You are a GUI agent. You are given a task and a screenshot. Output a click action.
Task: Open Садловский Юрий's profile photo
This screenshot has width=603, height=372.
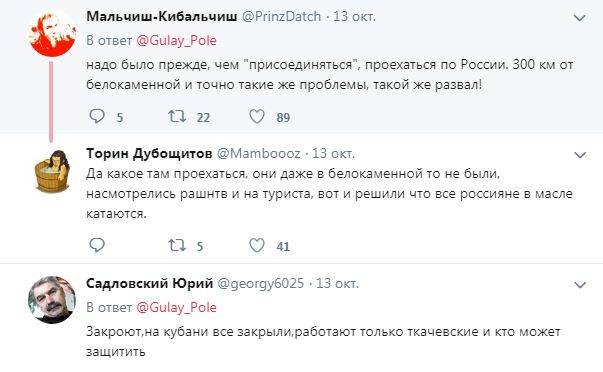pos(52,300)
